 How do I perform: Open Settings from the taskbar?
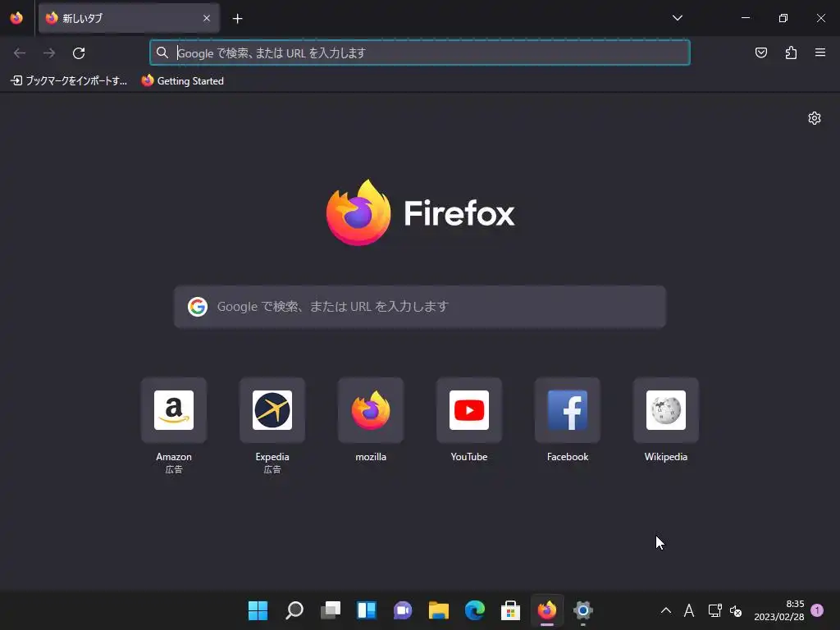point(583,610)
